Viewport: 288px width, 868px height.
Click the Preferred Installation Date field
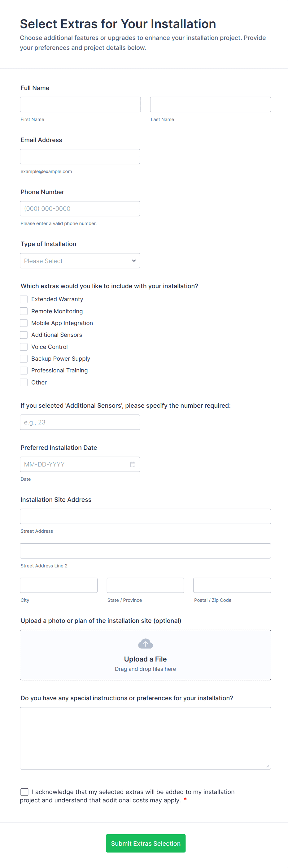(x=80, y=464)
